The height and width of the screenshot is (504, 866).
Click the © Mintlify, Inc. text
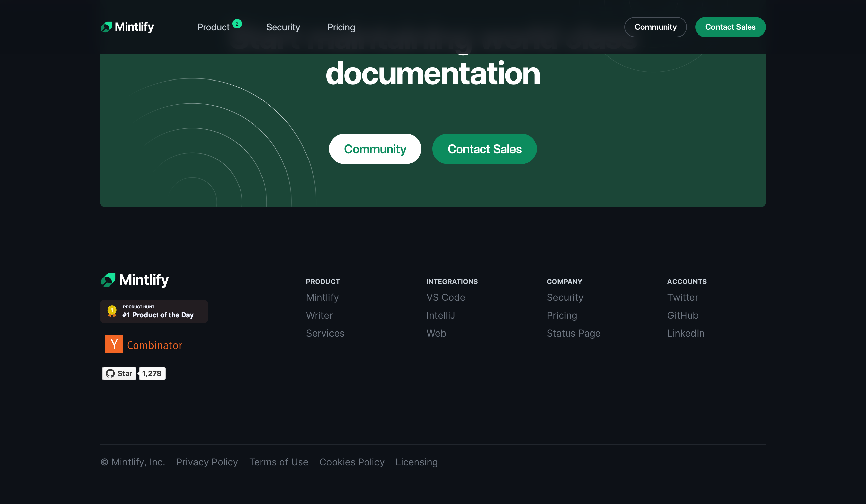tap(133, 462)
